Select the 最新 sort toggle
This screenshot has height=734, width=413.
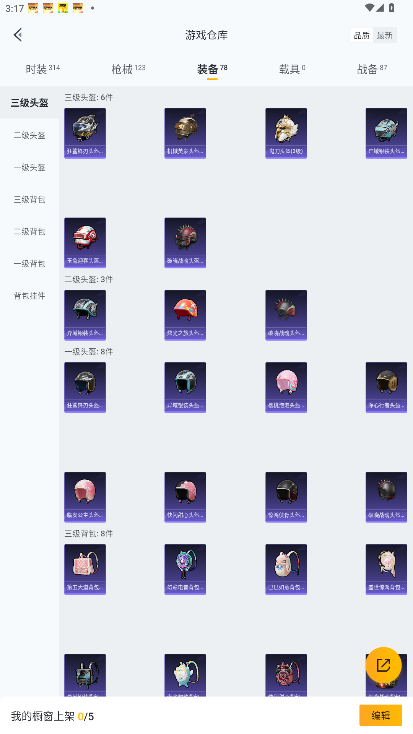(385, 35)
